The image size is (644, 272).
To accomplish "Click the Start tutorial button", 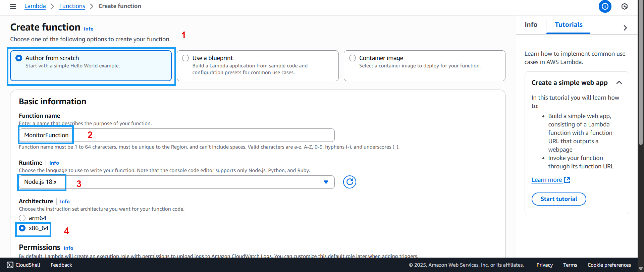I will click(558, 199).
